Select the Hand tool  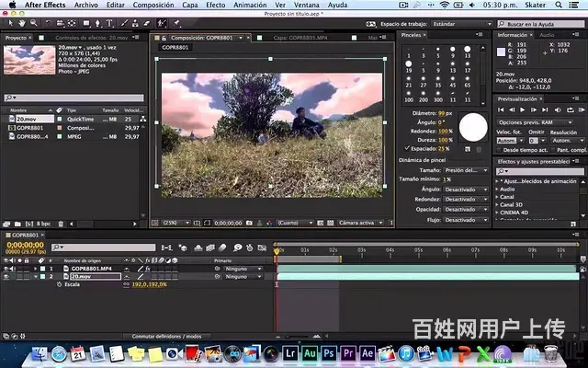click(22, 23)
